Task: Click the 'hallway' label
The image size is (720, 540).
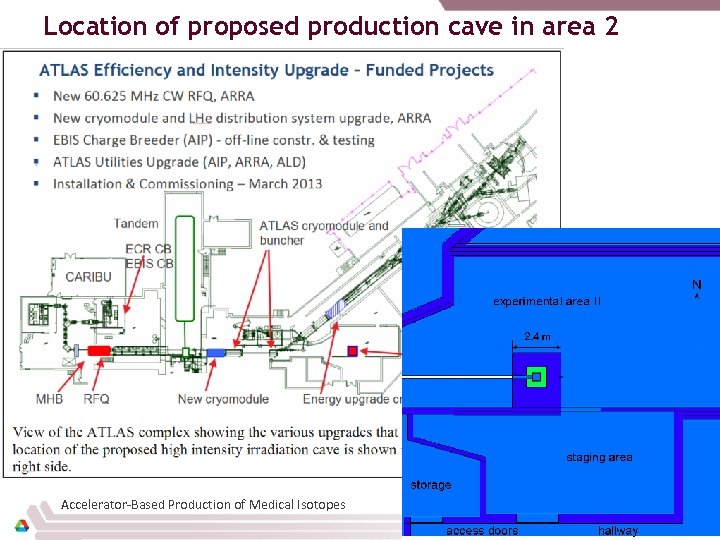Action: pyautogui.click(x=618, y=531)
